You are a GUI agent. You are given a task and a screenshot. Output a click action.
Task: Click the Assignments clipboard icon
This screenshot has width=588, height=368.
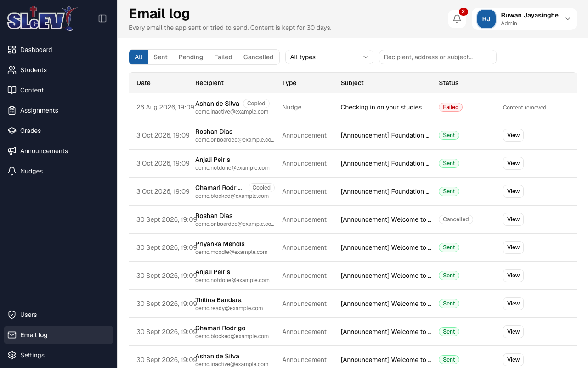coord(12,110)
